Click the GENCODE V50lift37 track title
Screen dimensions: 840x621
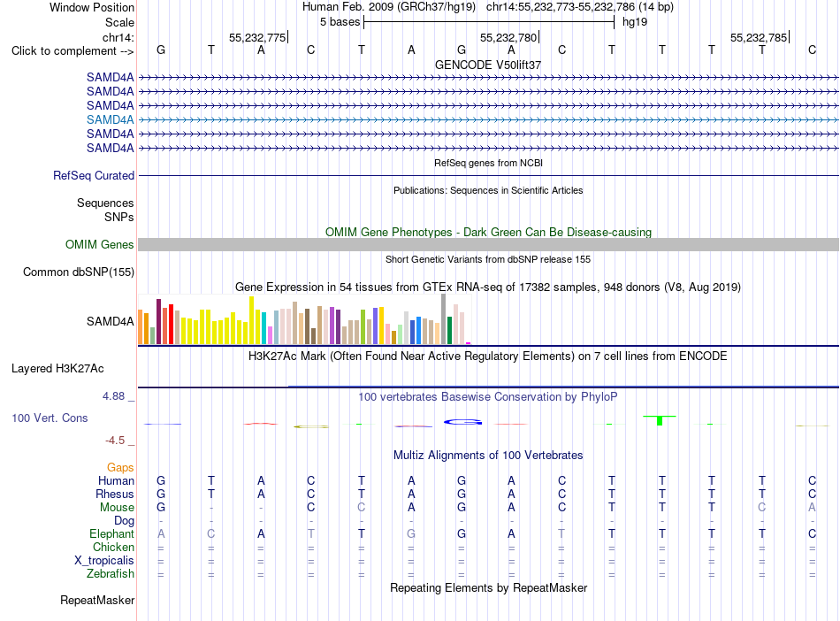click(488, 65)
